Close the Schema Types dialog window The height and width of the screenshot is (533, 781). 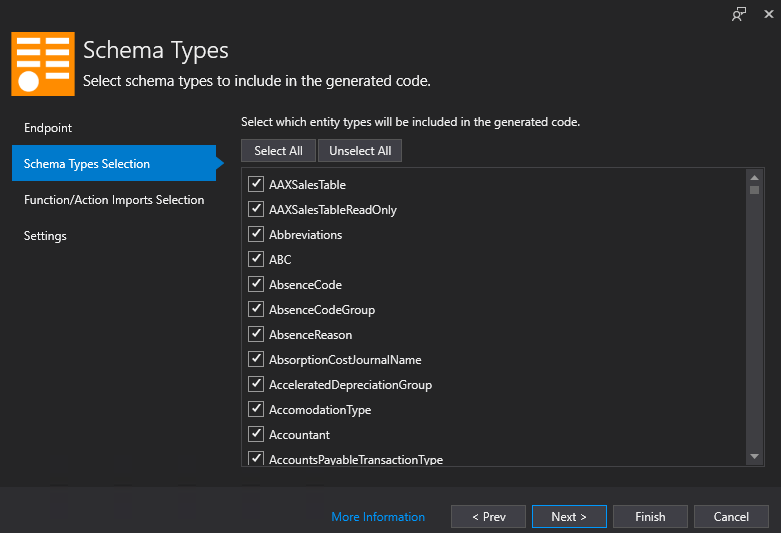(x=767, y=14)
